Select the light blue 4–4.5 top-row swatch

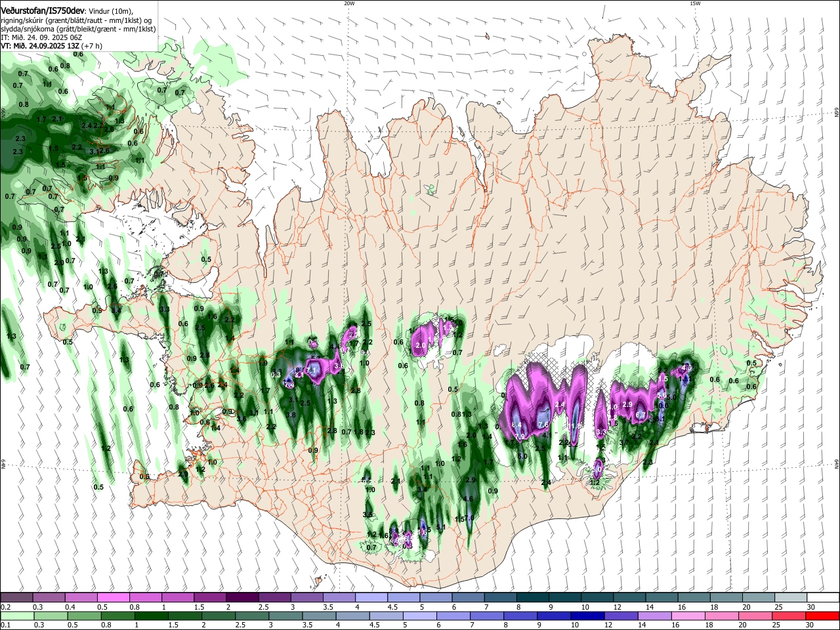(x=370, y=597)
